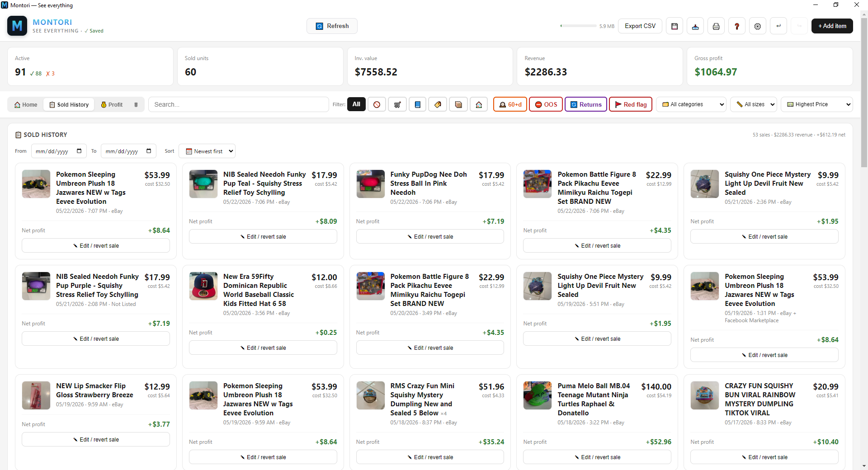Click the Refresh button
The height and width of the screenshot is (470, 868).
332,26
